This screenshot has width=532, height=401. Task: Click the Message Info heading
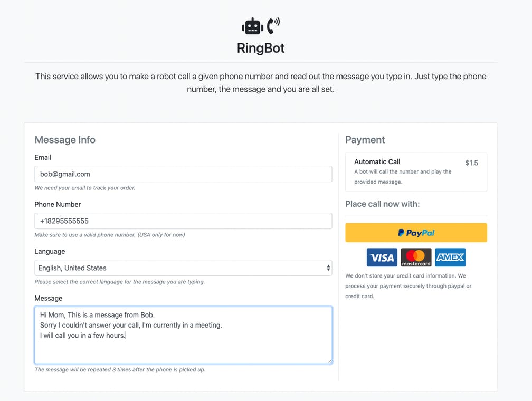pyautogui.click(x=65, y=140)
